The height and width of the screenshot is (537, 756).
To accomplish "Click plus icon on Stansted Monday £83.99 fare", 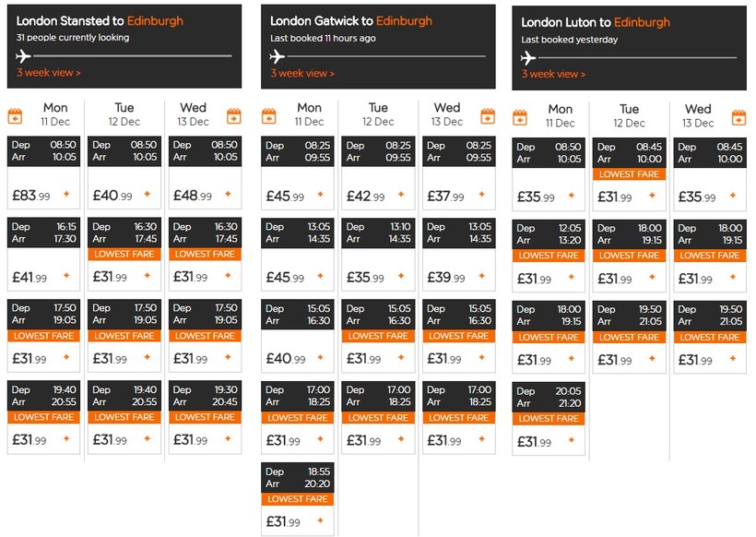I will 66,194.
